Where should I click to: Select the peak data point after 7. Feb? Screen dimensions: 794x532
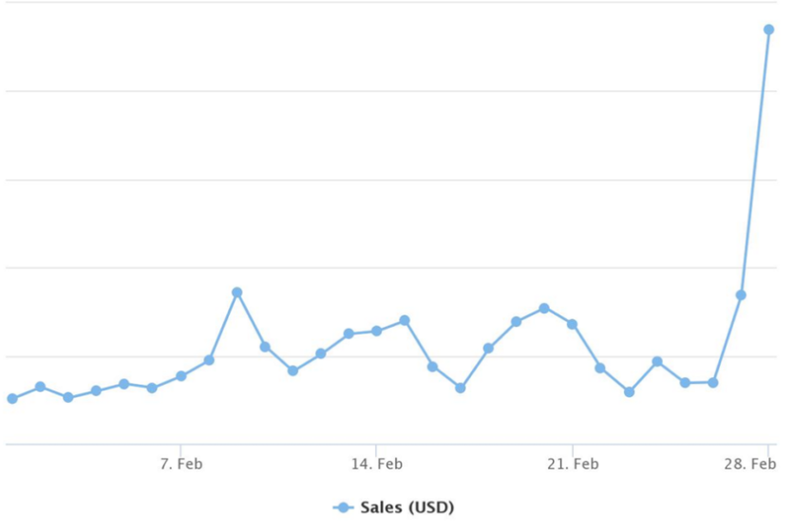point(237,293)
